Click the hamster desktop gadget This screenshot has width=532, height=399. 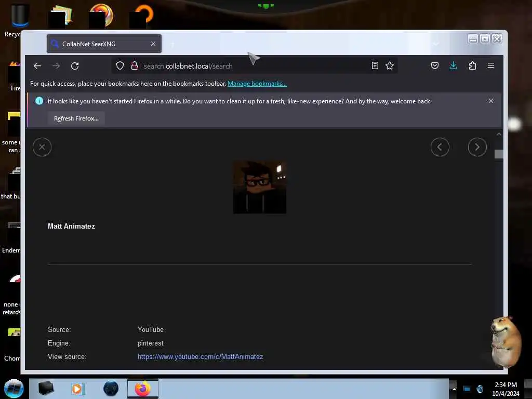point(506,342)
